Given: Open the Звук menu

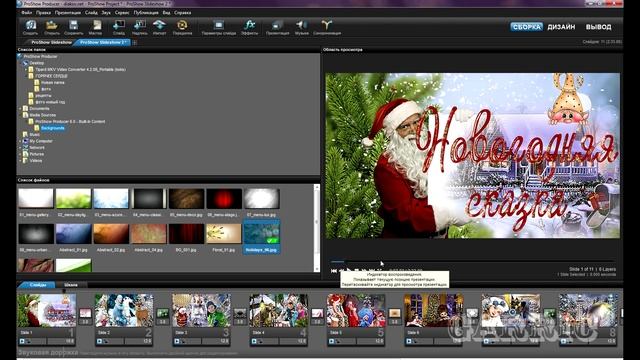Looking at the screenshot, I should coord(106,13).
